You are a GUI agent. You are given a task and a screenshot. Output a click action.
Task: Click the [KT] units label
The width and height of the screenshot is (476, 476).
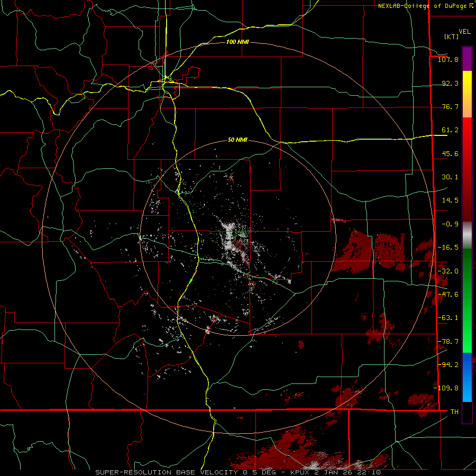[x=451, y=36]
